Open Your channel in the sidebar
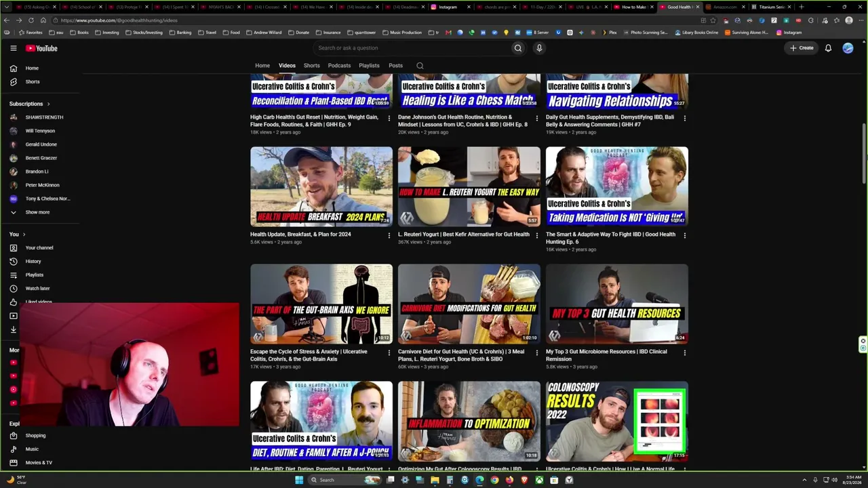 pyautogui.click(x=41, y=248)
